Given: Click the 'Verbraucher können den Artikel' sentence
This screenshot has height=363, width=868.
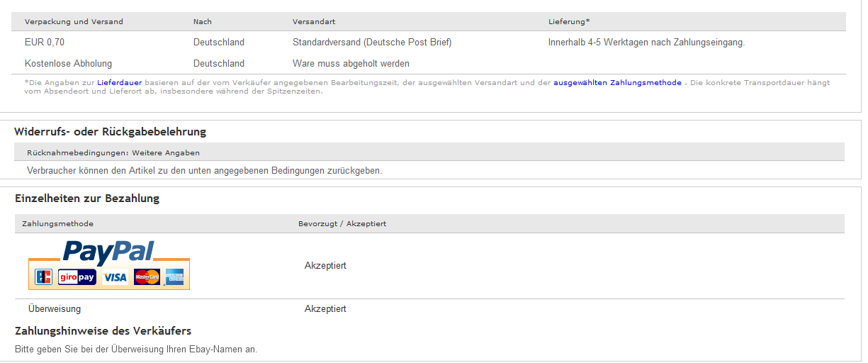Looking at the screenshot, I should tap(205, 171).
